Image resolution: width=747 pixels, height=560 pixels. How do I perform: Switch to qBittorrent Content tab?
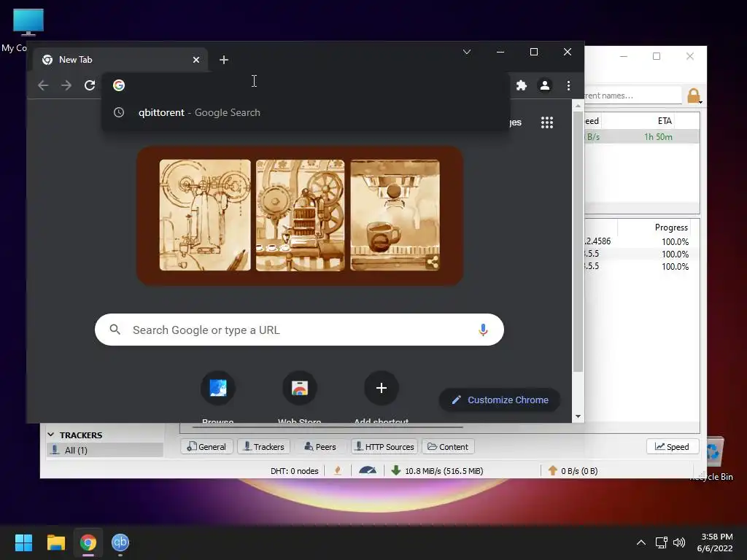(x=448, y=447)
